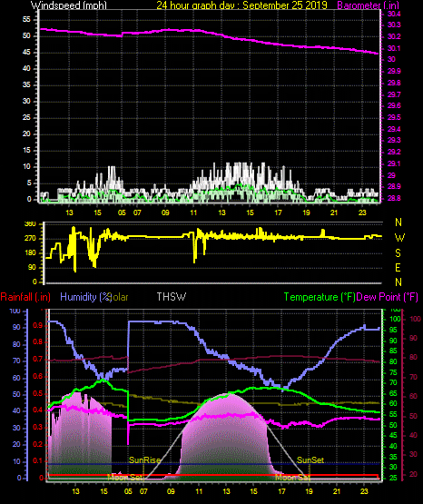The height and width of the screenshot is (504, 423).
Task: Select the THSW legend label
Action: pos(172,297)
